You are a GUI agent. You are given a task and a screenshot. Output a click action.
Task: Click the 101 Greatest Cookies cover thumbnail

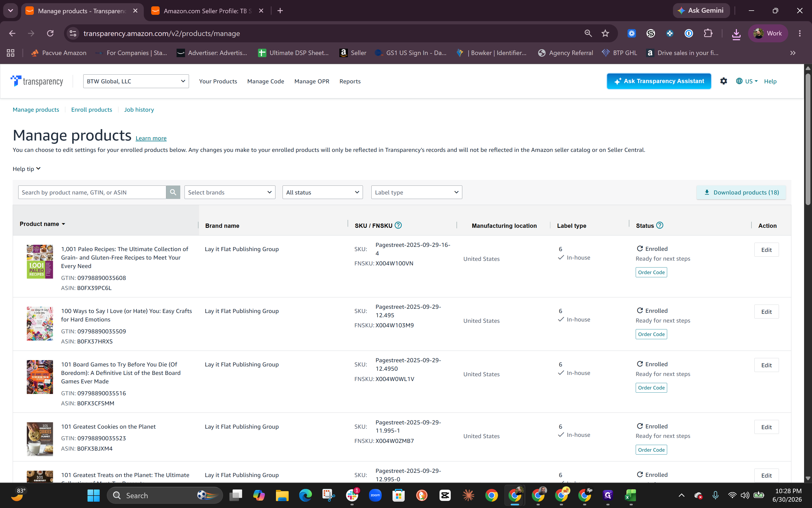click(40, 439)
